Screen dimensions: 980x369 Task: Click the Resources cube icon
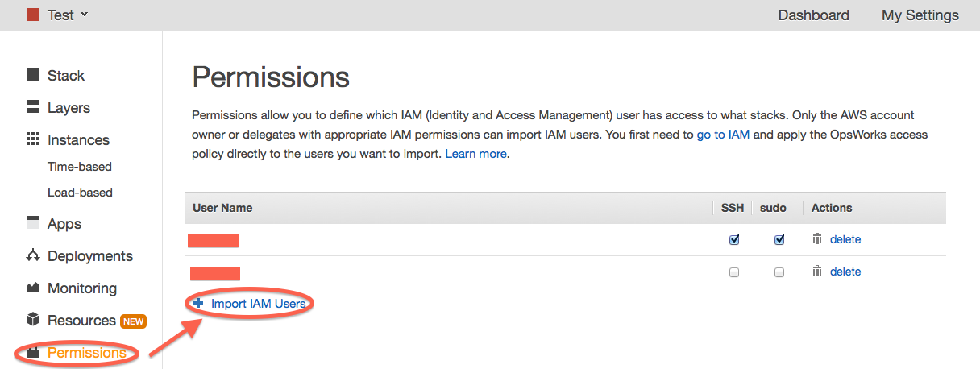coord(33,320)
